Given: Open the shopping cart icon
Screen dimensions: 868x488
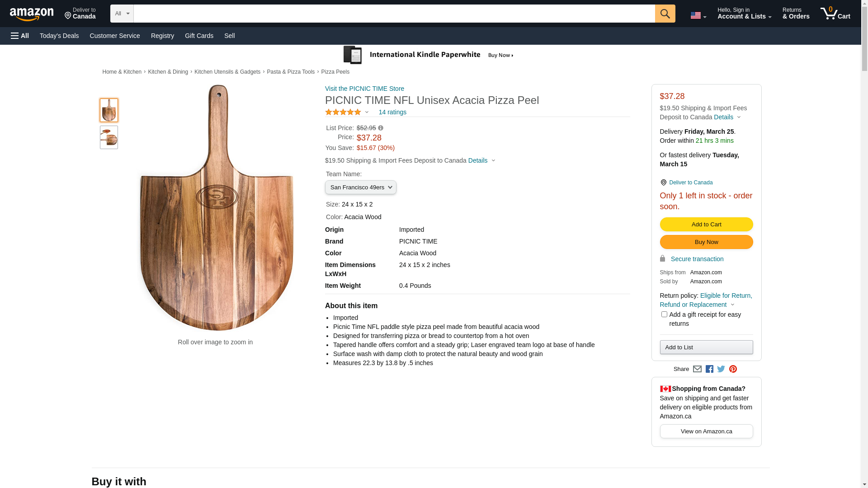Looking at the screenshot, I should tap(835, 14).
